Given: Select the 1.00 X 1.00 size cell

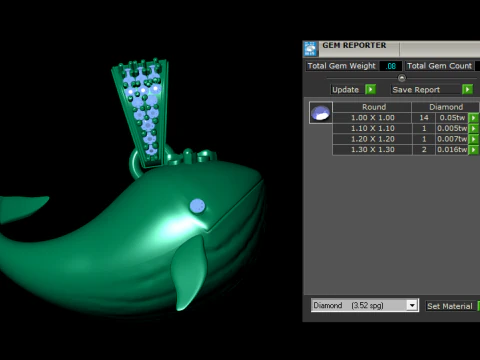Looking at the screenshot, I should pyautogui.click(x=372, y=118).
